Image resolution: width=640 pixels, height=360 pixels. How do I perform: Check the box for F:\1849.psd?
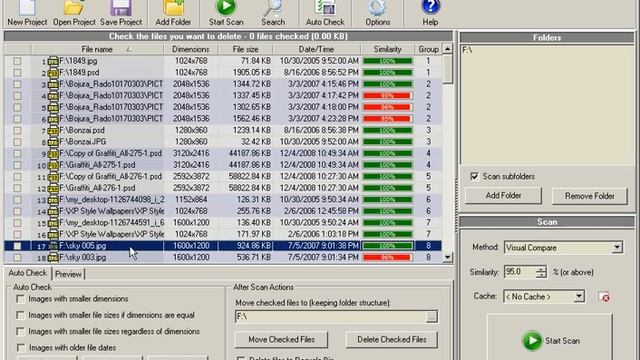(x=17, y=73)
